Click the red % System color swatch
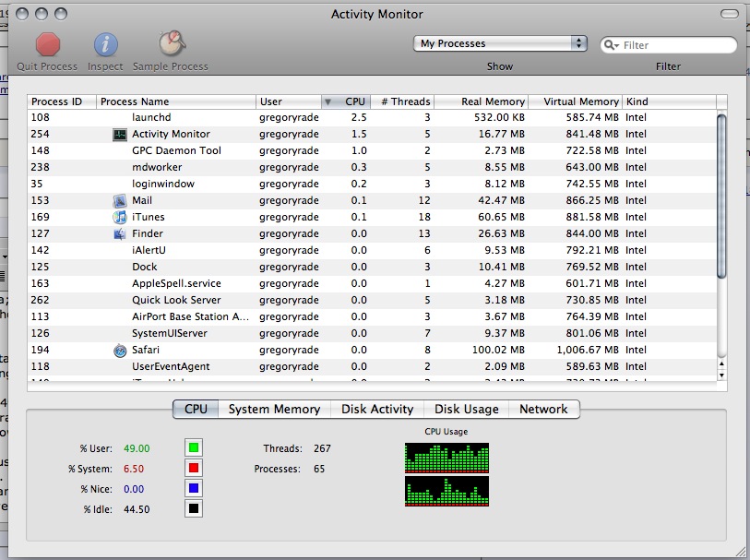This screenshot has width=750, height=560. tap(194, 469)
